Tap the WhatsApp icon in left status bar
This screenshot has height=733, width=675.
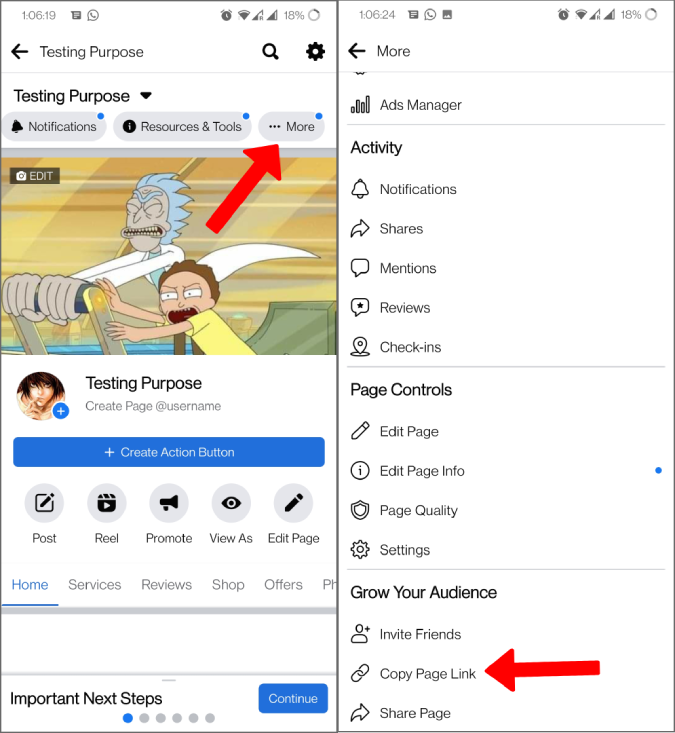93,15
